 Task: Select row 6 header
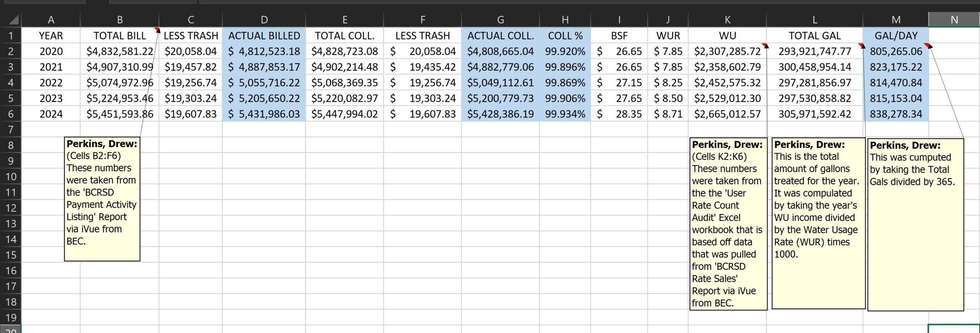11,114
